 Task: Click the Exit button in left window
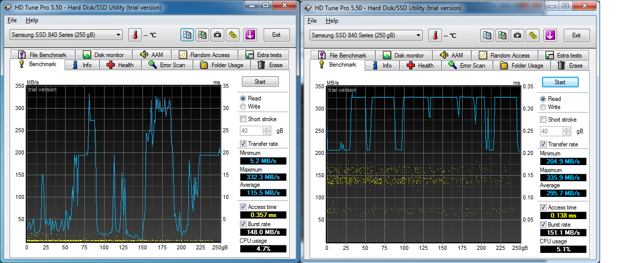point(276,35)
